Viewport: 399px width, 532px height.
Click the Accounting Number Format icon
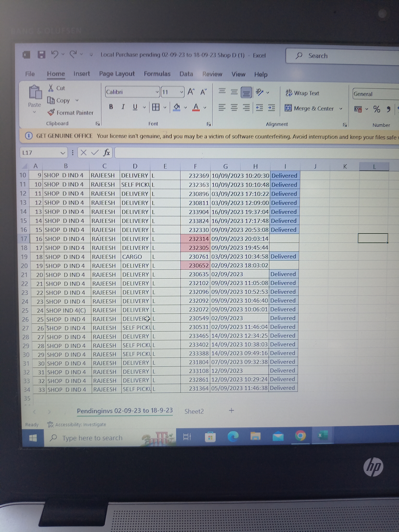[x=358, y=109]
